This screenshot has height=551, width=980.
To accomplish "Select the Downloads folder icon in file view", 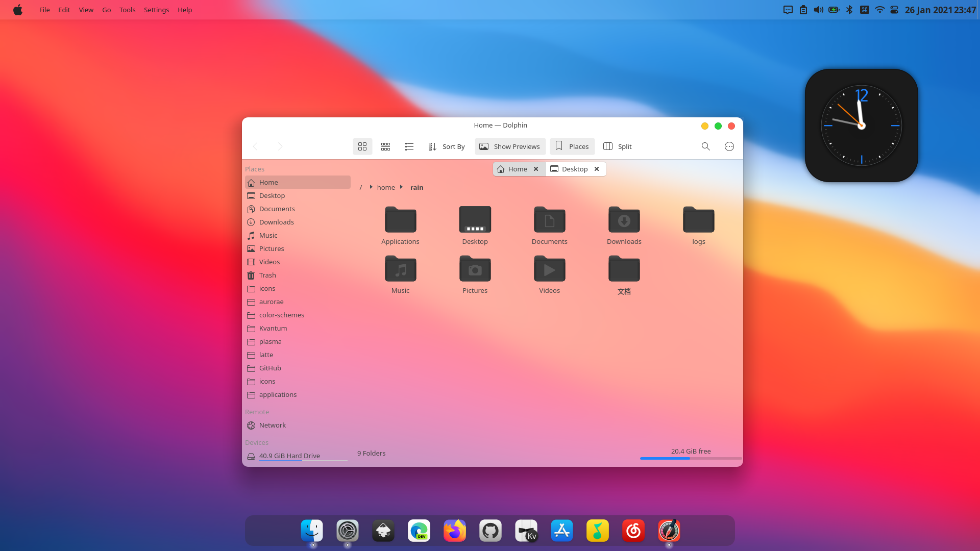I will click(624, 219).
